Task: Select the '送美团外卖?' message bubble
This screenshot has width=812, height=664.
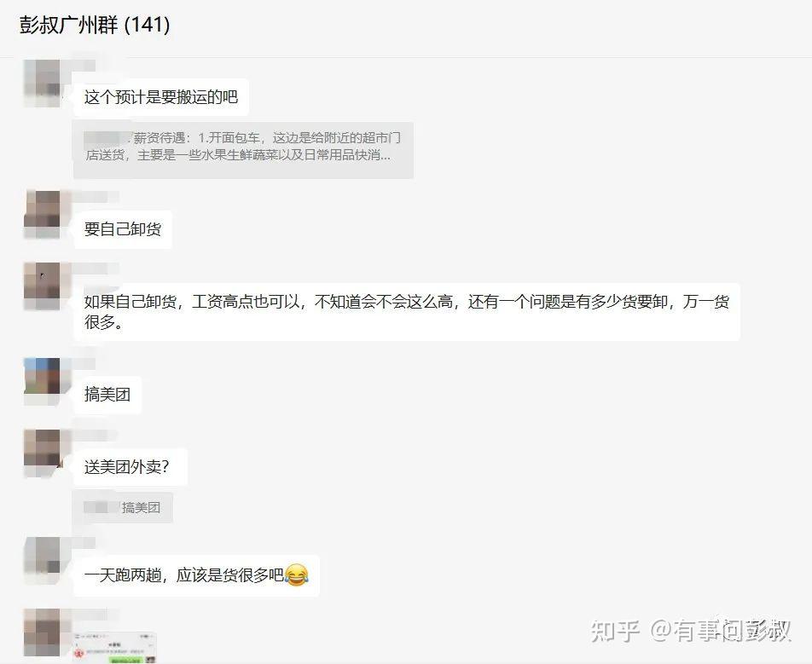Action: [x=130, y=467]
